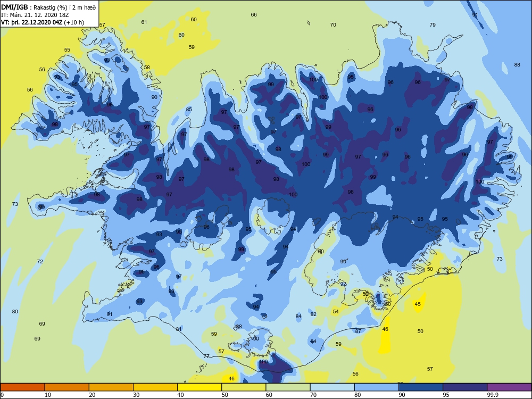532x399 pixels.
Task: Click the dark blue 90–95 legend swatch
Action: click(x=421, y=387)
